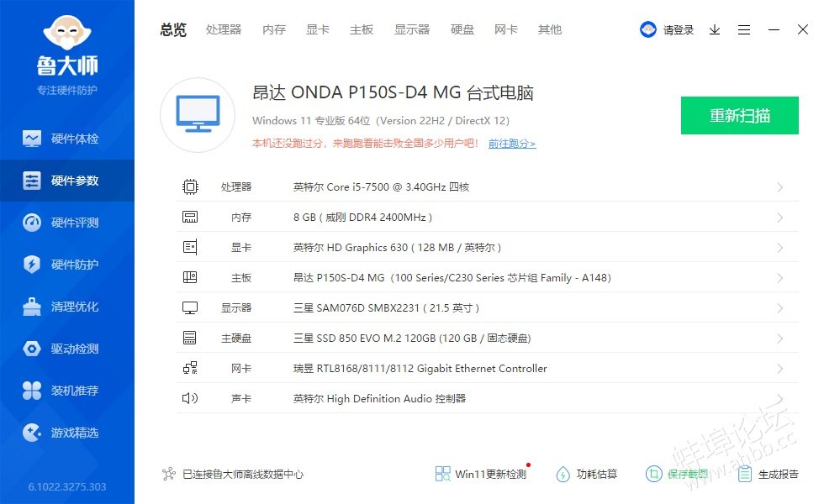Click the 生成报告 clipboard icon
Viewport: 824px width, 504px height.
[x=745, y=474]
